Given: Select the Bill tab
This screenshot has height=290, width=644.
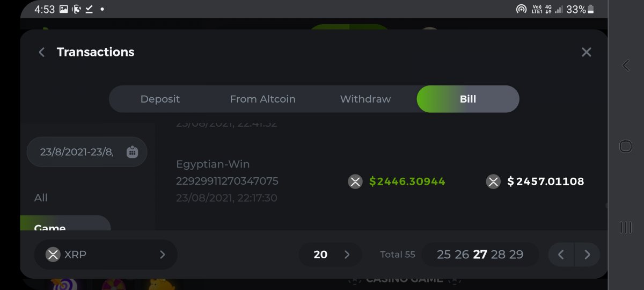Looking at the screenshot, I should [467, 99].
